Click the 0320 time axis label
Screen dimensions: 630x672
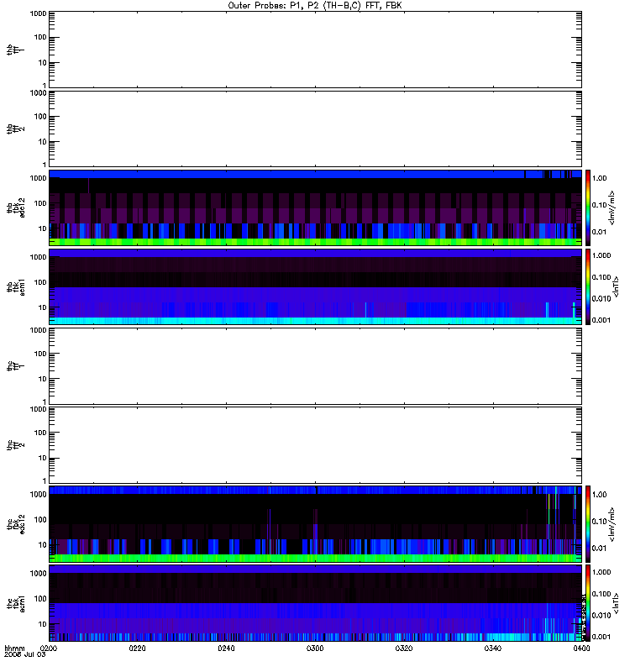pos(404,648)
